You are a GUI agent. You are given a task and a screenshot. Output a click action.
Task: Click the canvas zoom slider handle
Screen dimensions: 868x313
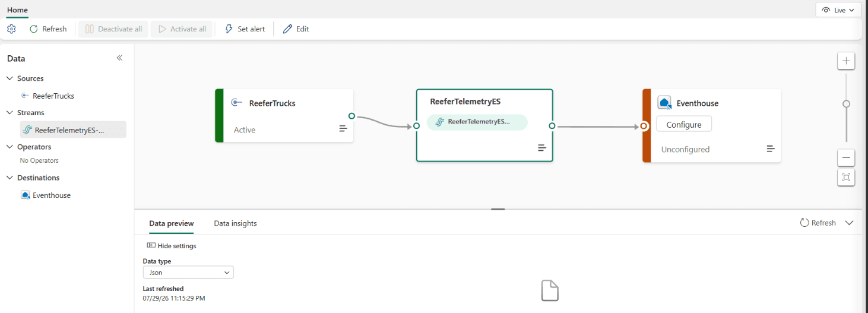[847, 103]
